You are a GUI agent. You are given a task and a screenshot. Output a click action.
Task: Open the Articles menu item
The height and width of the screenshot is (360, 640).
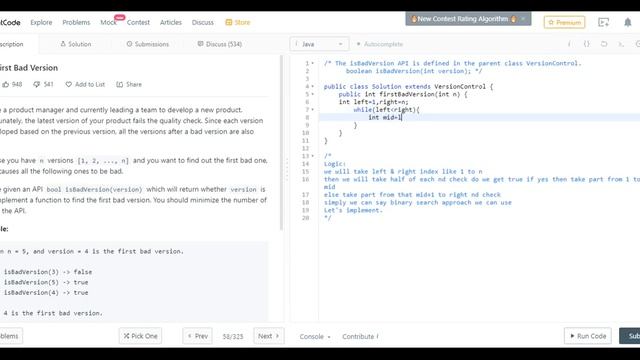coord(171,22)
